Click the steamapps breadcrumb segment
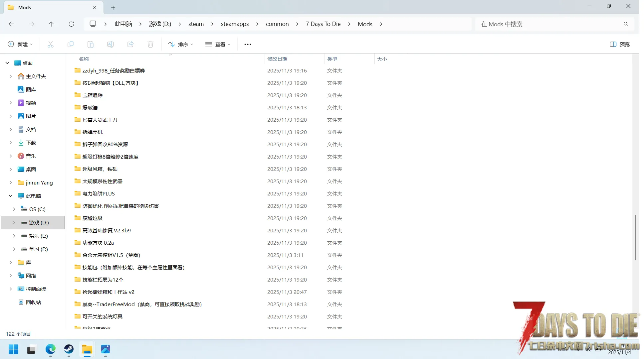Viewport: 644px width, 359px height. (x=235, y=24)
